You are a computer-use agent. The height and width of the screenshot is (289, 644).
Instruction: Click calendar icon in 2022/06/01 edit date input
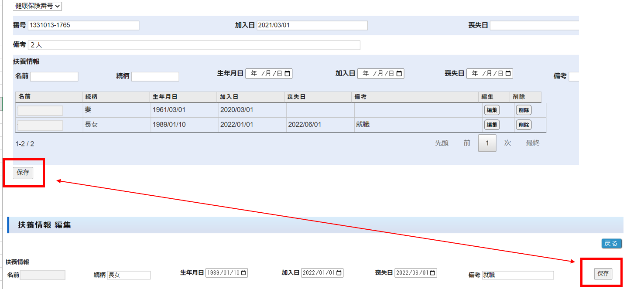point(432,273)
